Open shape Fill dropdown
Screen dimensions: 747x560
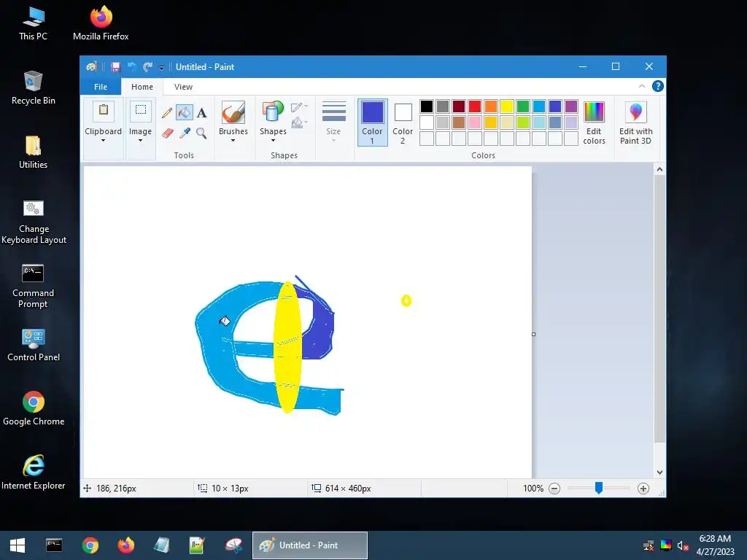coord(300,122)
